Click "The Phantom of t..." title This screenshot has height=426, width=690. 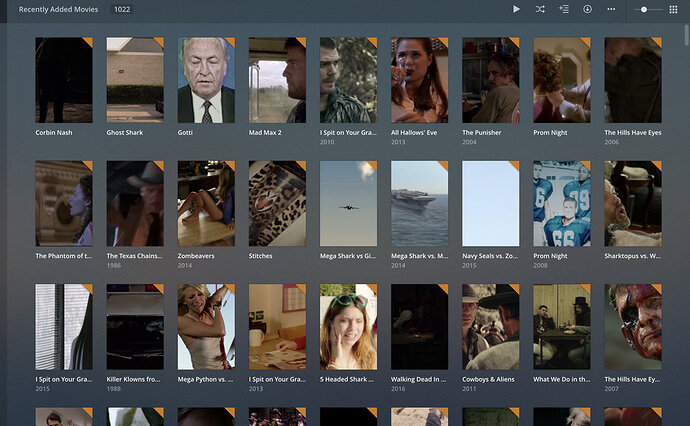[x=64, y=256]
